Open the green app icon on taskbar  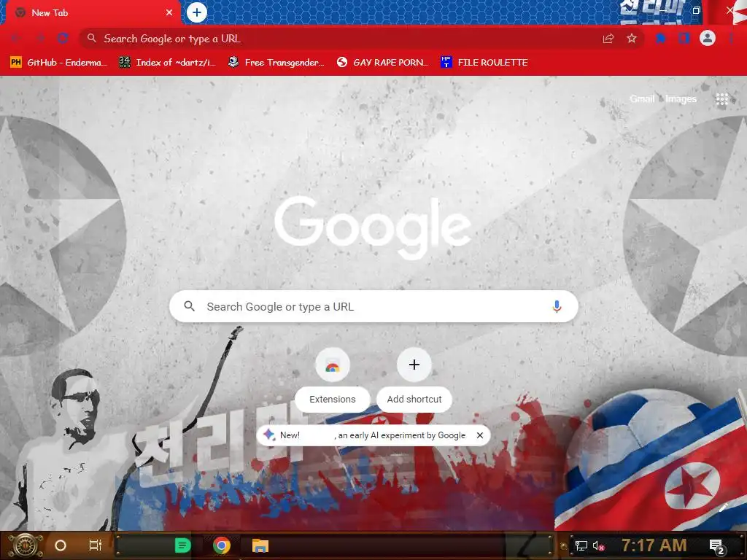(x=182, y=545)
